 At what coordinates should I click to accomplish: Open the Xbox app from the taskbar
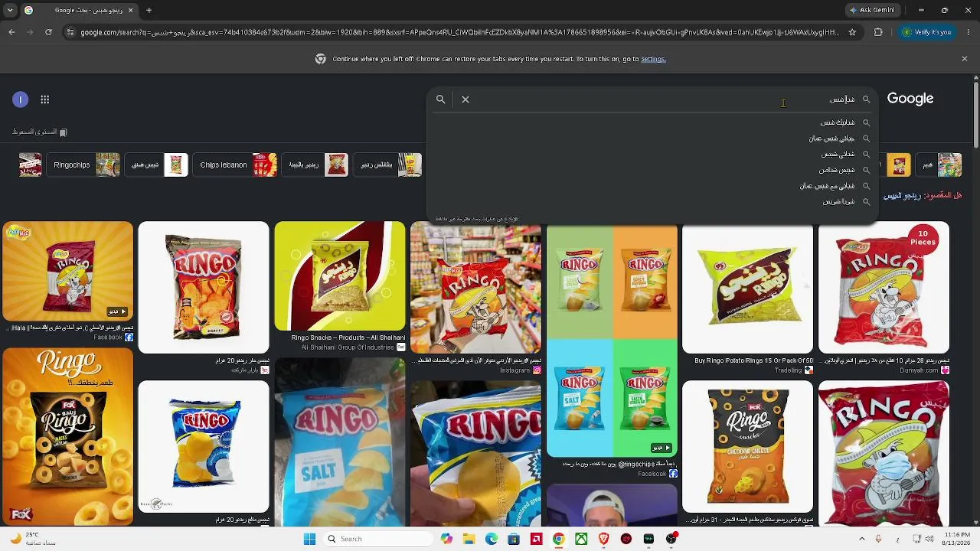581,539
